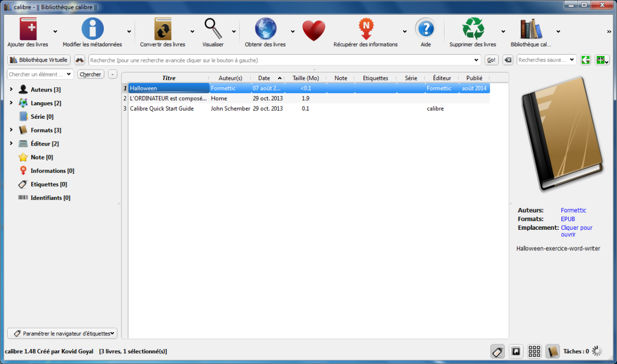
Task: Open Modifier les métadonnées tool
Action: coord(93,29)
